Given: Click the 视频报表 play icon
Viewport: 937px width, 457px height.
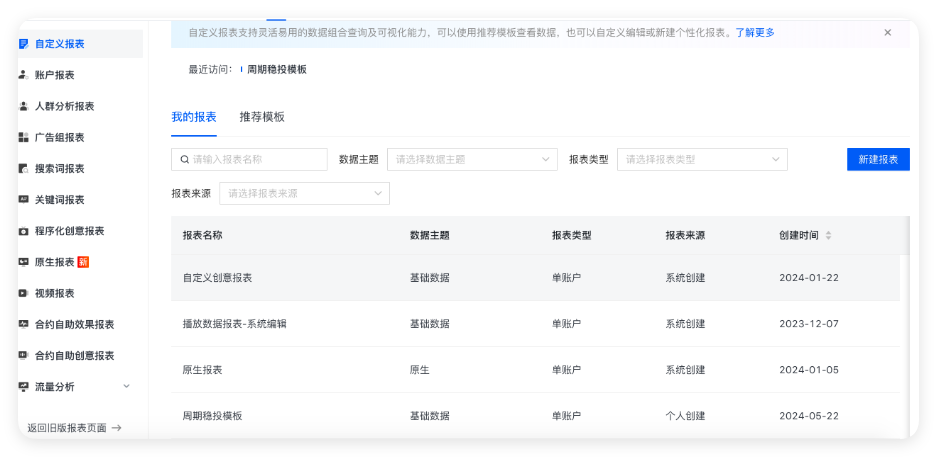Looking at the screenshot, I should (x=24, y=293).
